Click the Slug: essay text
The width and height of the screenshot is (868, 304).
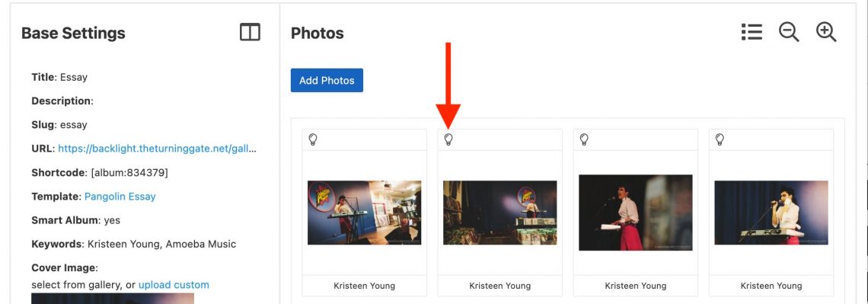[59, 125]
